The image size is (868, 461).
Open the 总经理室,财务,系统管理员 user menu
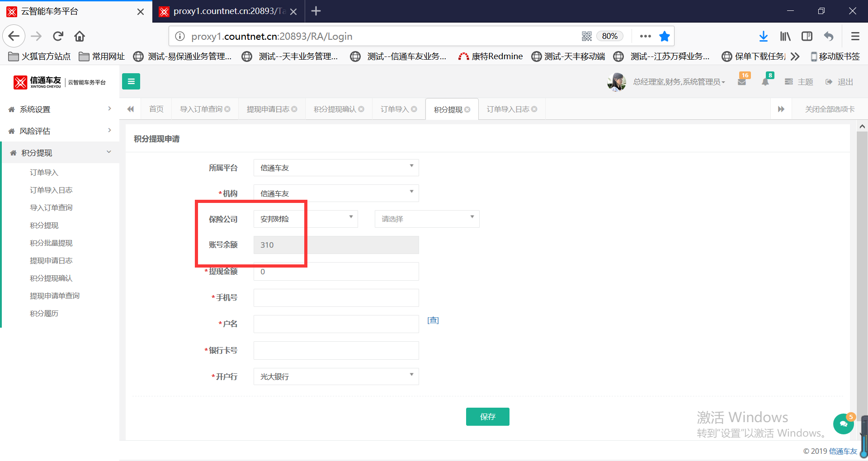[679, 82]
